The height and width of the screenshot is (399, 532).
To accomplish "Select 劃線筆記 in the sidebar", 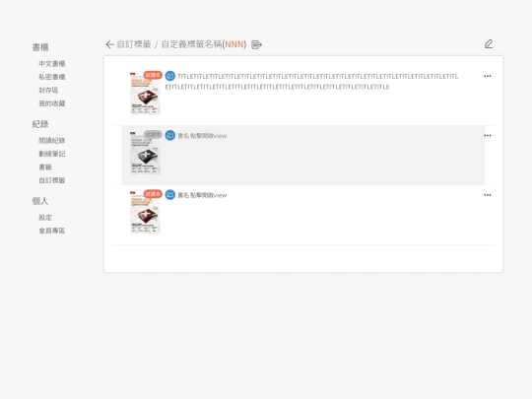I will [x=52, y=154].
